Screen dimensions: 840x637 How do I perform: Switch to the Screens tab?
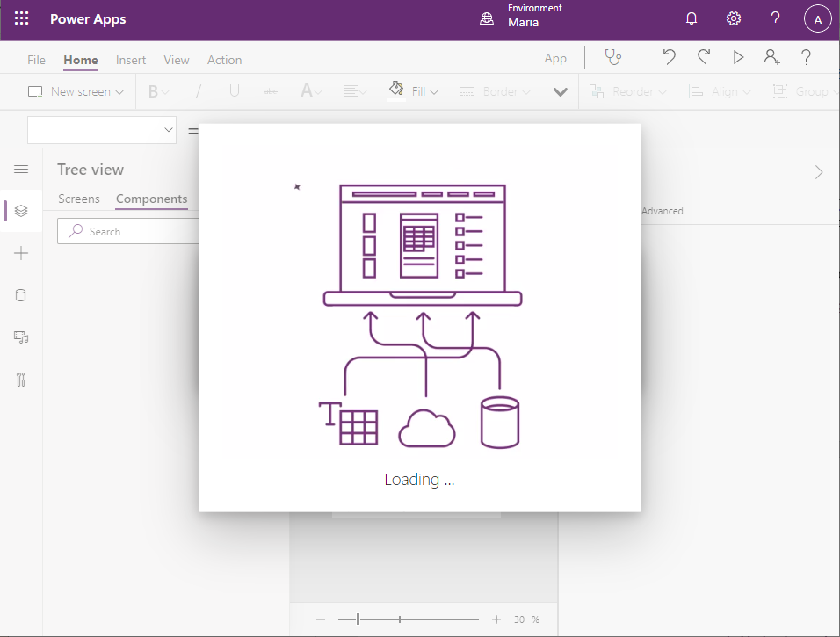(x=79, y=199)
